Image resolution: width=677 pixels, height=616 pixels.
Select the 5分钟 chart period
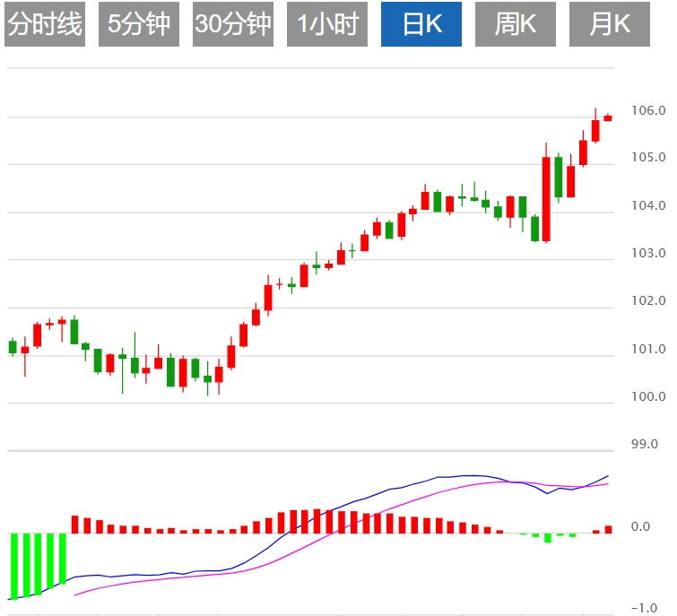[139, 24]
